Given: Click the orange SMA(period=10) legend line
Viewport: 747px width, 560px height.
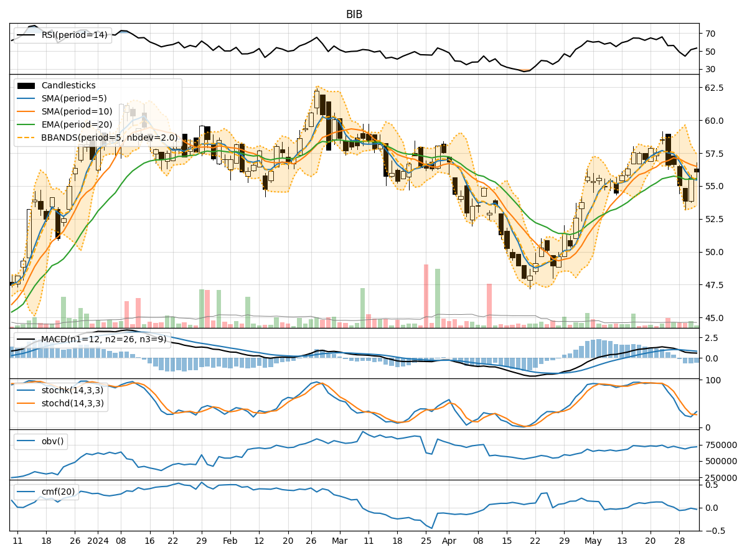Looking at the screenshot, I should 26,111.
